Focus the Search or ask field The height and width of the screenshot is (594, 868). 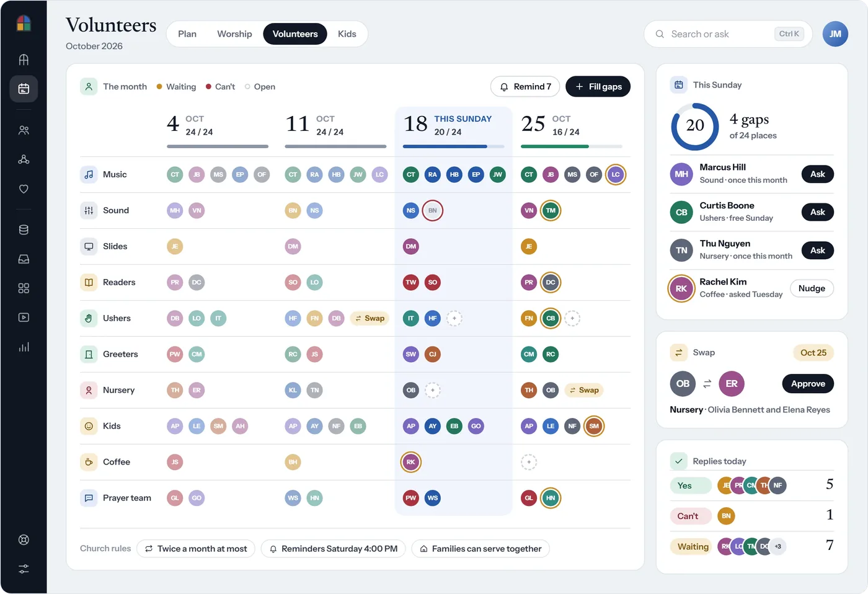[x=728, y=34]
